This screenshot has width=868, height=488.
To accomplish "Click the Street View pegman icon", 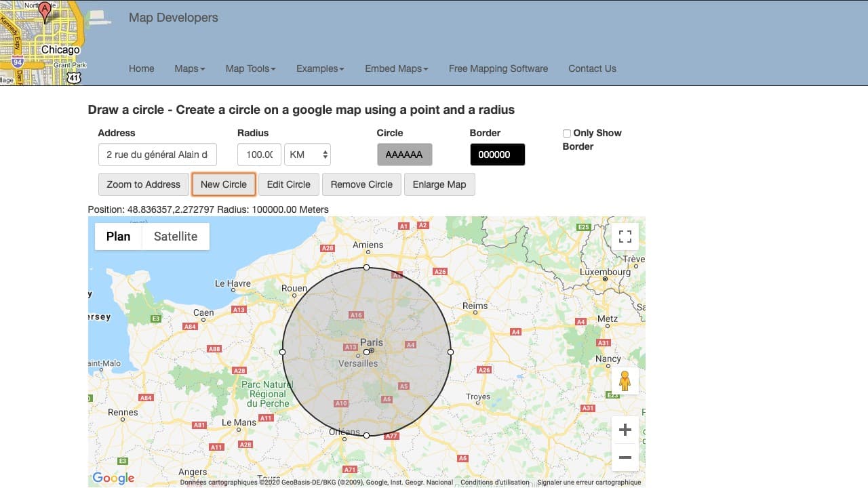I will pos(625,381).
